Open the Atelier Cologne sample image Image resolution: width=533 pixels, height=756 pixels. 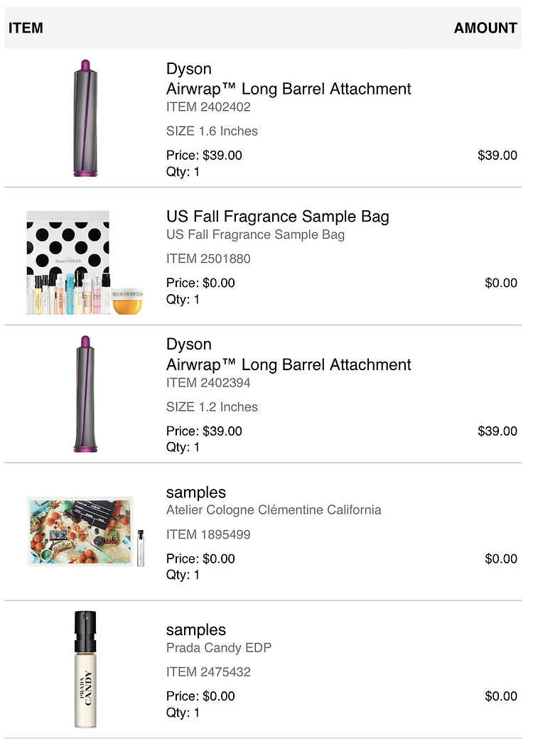86,531
